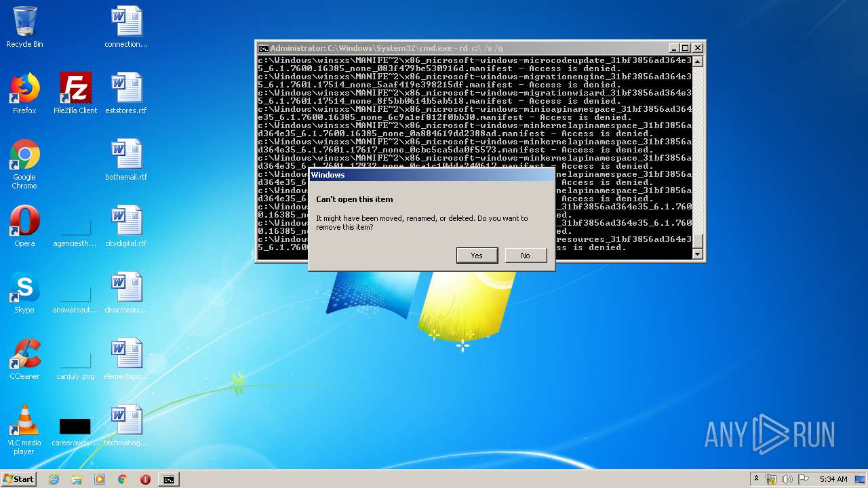Click the 5:34 AM system clock
868x488 pixels.
point(833,479)
